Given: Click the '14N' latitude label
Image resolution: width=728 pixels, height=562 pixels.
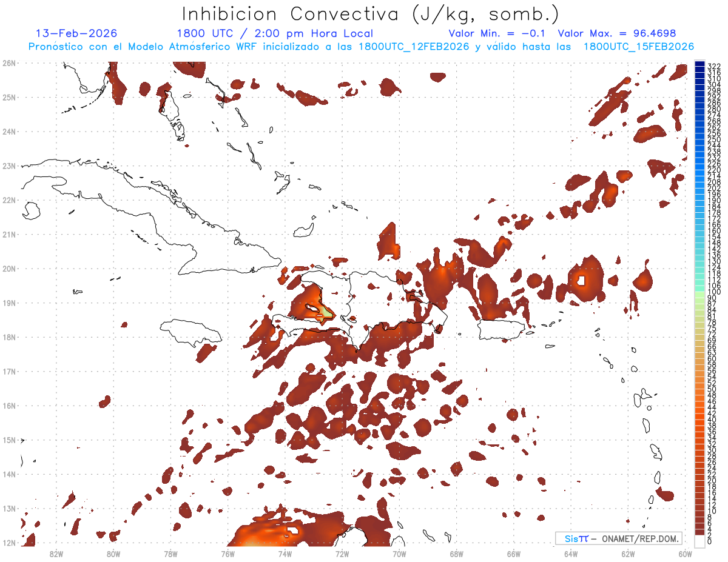Looking at the screenshot, I should click(8, 474).
